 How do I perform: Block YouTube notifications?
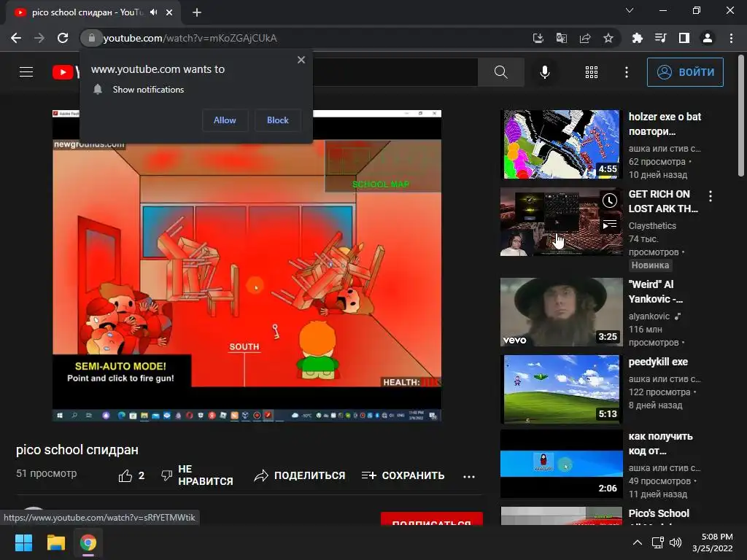278,120
